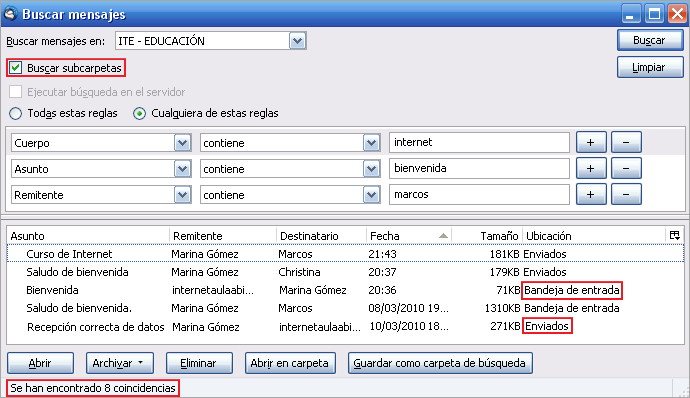
Task: Open the contiene dropdown in Remitente rule row
Action: click(x=371, y=195)
